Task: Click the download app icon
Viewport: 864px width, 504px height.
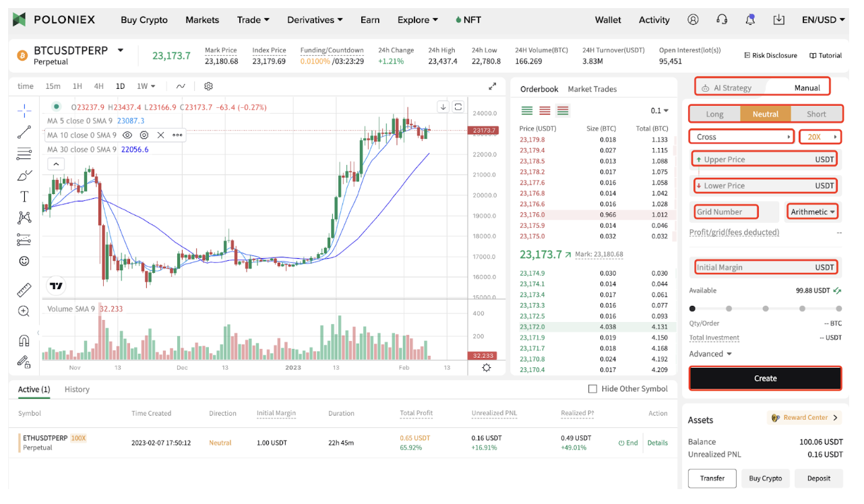Action: tap(779, 20)
